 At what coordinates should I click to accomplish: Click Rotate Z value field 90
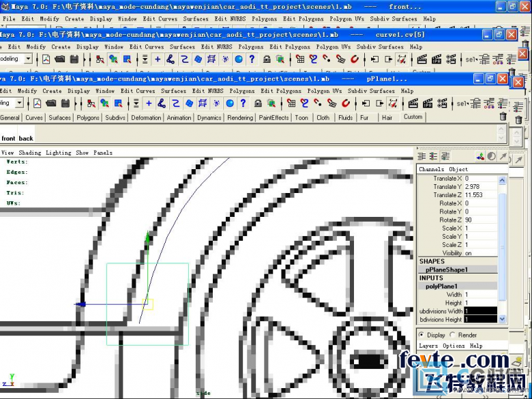480,220
